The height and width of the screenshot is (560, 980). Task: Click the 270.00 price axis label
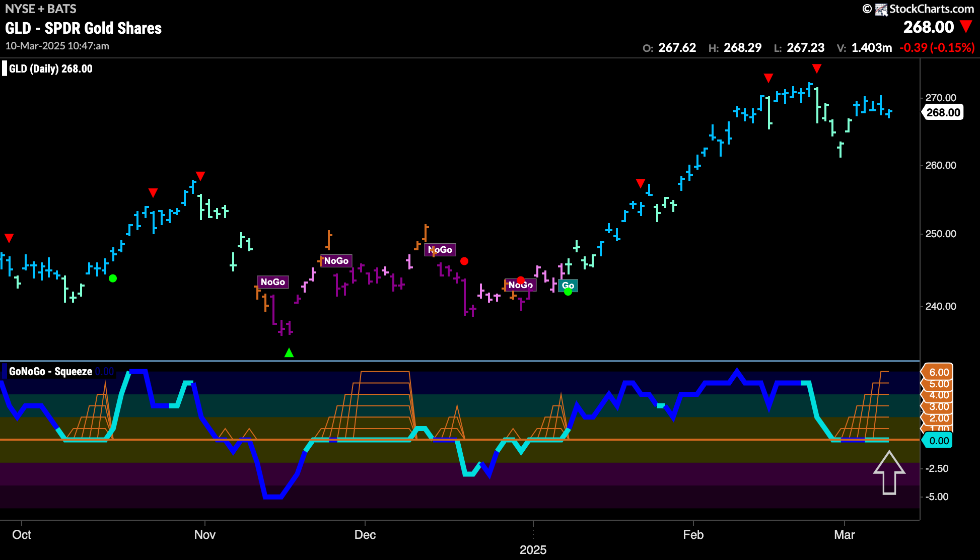point(940,98)
